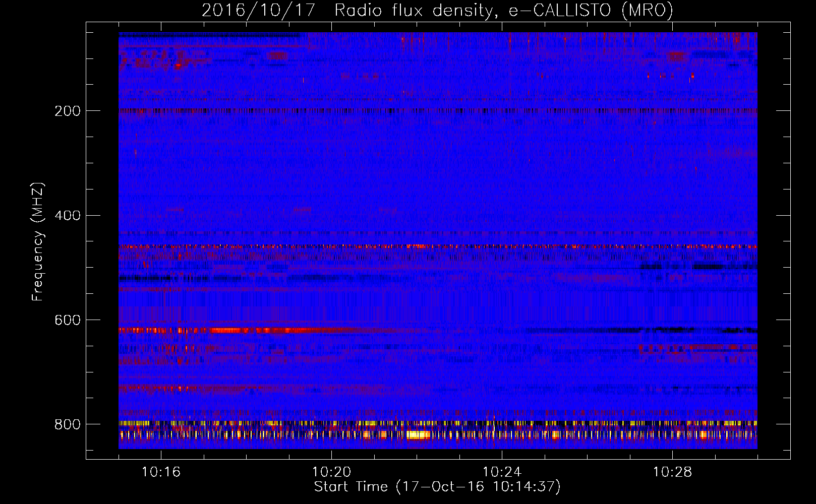The width and height of the screenshot is (816, 504).
Task: Click the 'e-CALLISTO (MRO)' title text
Action: tap(591, 10)
